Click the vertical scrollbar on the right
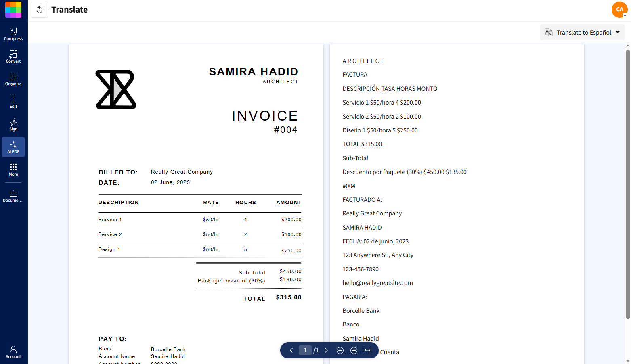Viewport: 631px width, 364px height. [628, 182]
